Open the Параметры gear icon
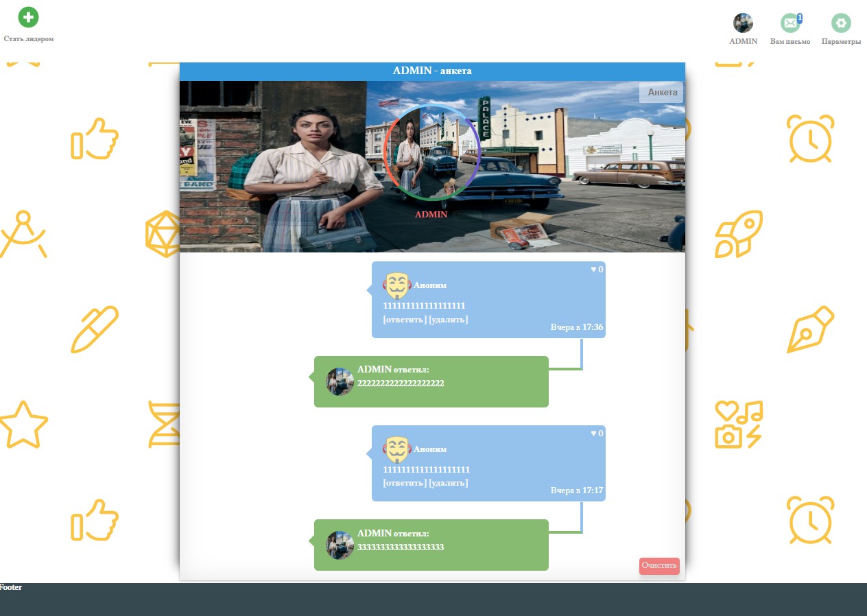The image size is (867, 616). click(841, 23)
